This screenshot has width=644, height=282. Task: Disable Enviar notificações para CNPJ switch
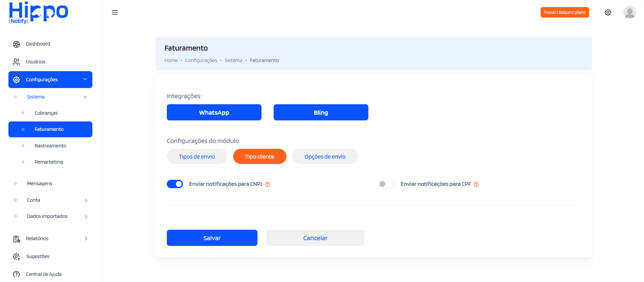coord(175,184)
